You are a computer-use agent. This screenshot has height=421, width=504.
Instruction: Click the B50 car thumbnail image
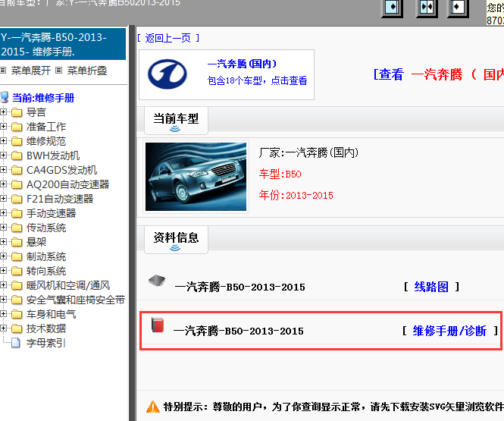click(x=196, y=177)
